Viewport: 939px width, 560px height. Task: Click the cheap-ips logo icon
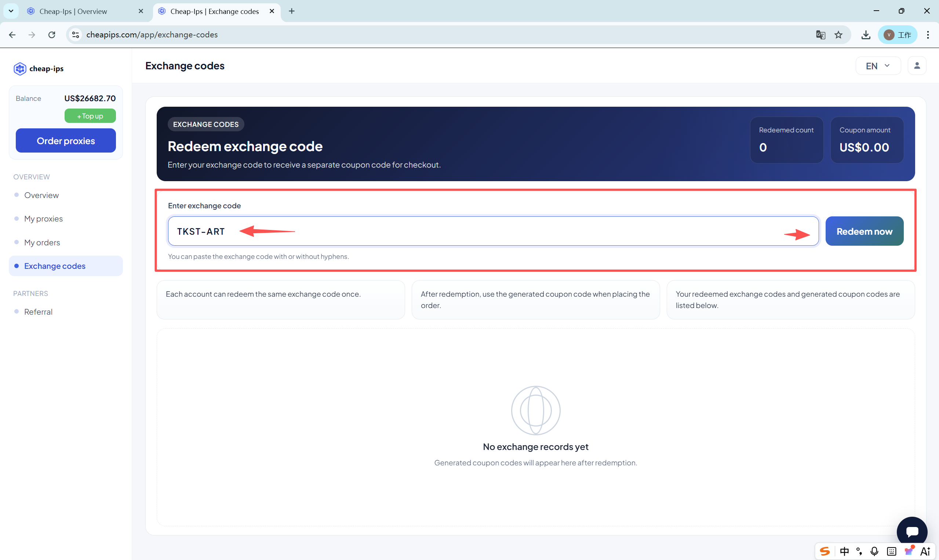point(20,69)
